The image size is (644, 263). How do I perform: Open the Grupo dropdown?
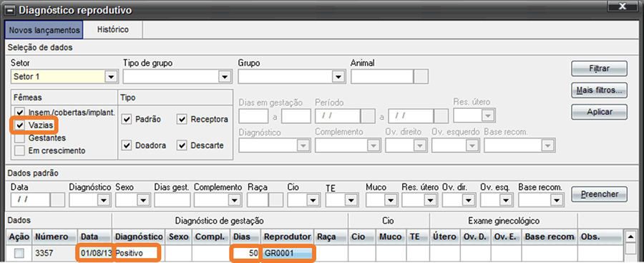[x=338, y=77]
